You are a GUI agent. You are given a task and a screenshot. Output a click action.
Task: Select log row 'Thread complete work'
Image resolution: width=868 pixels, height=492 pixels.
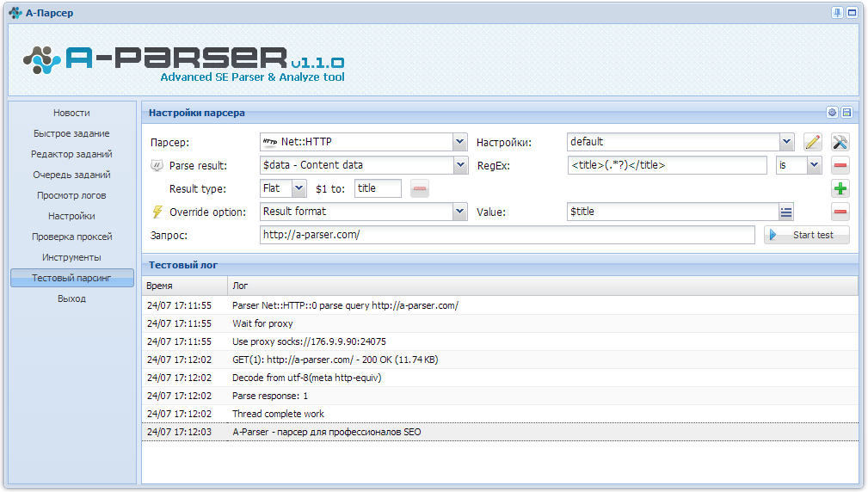(x=500, y=414)
